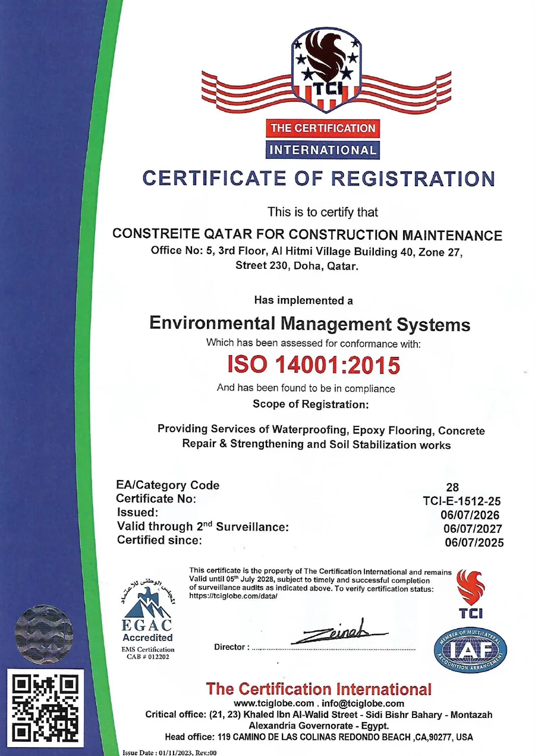
Task: Select the 'Providing Services of Waterproofing' scope line
Action: click(321, 430)
